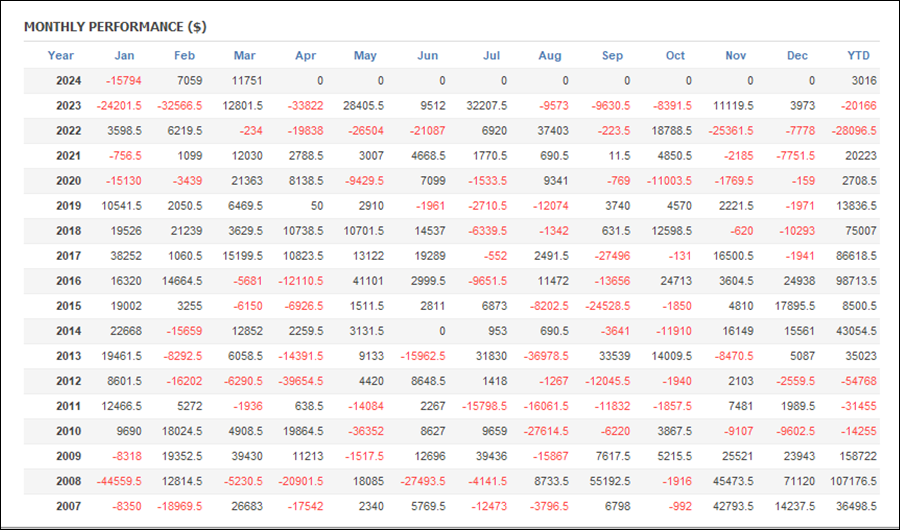Select the 2013 August value -36978.5
Screen dimensions: 900x530
[546, 356]
